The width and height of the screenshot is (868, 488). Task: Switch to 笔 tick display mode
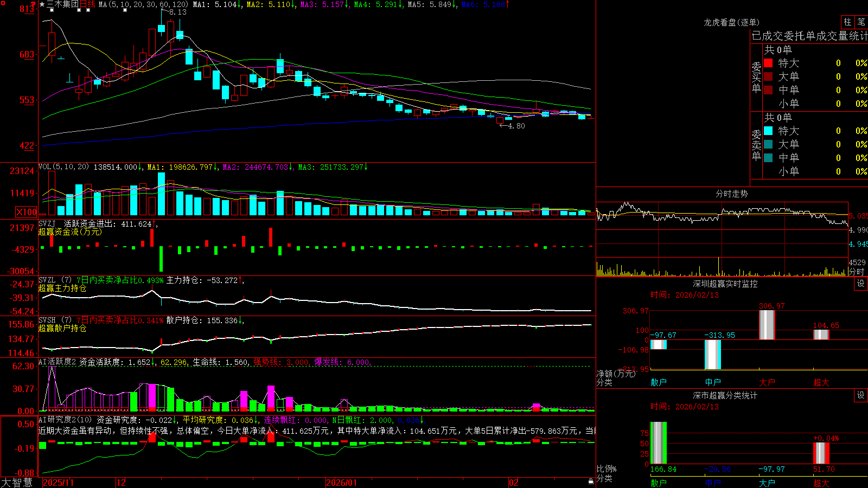[x=861, y=22]
